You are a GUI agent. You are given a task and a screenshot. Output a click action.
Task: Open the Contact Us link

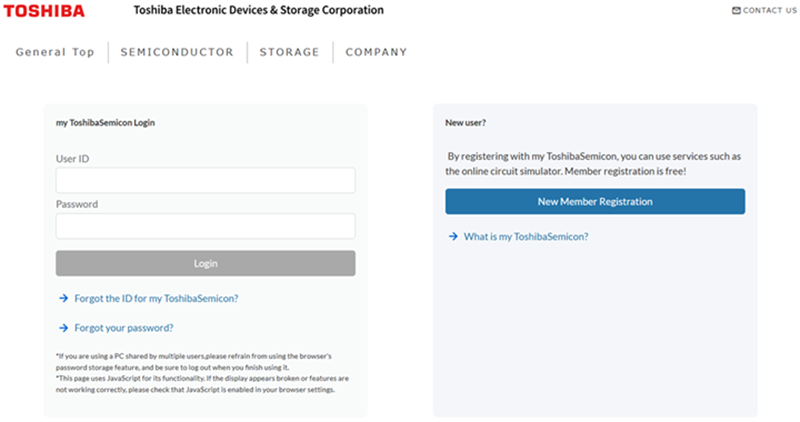[764, 10]
